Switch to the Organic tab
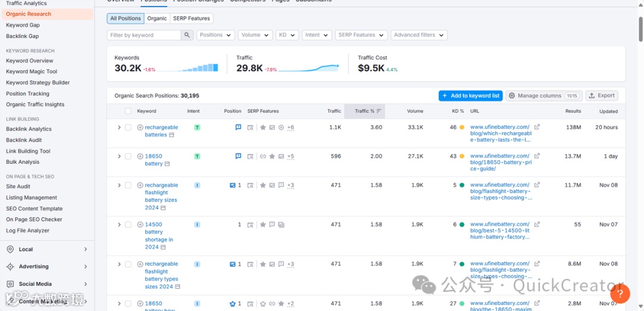Screen dimensions: 644x311 157,18
